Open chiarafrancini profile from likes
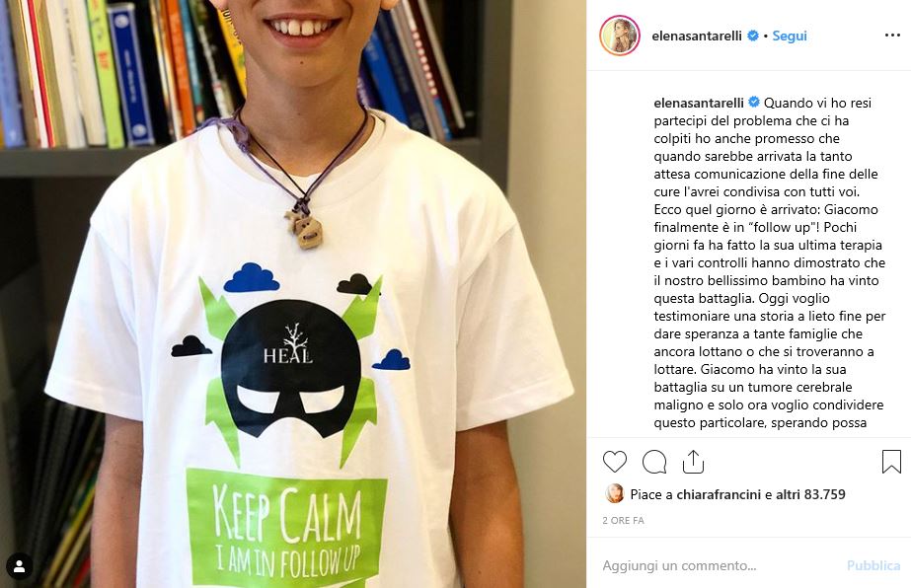The image size is (911, 588). point(719,494)
